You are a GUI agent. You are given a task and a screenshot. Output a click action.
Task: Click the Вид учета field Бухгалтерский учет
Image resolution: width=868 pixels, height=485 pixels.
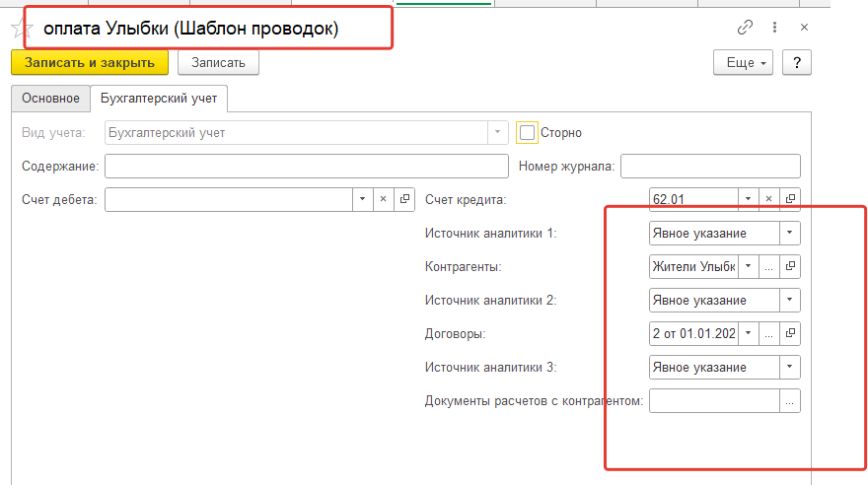296,133
